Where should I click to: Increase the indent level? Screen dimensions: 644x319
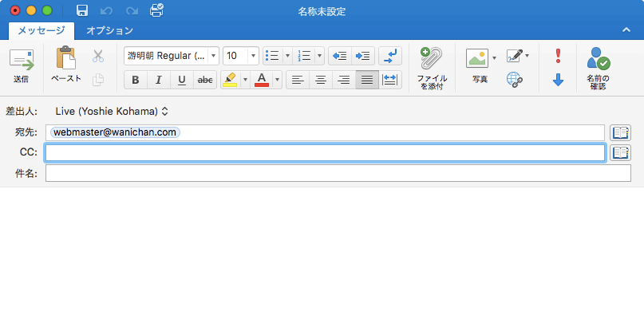point(363,56)
